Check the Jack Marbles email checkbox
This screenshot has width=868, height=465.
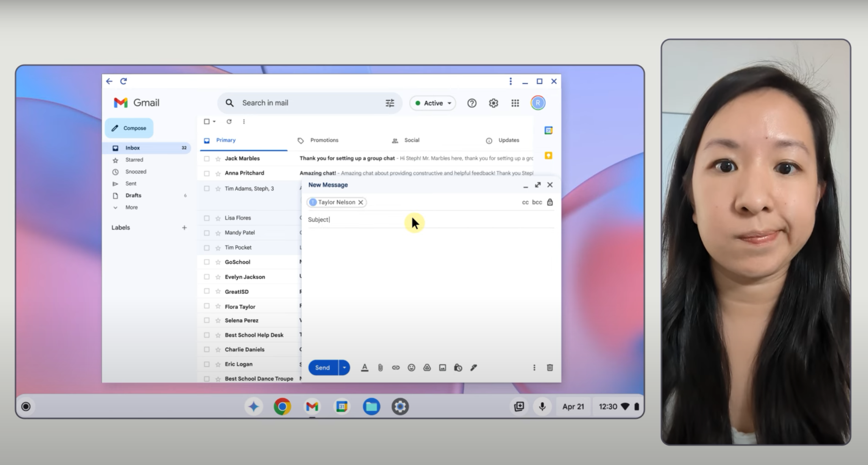[208, 158]
